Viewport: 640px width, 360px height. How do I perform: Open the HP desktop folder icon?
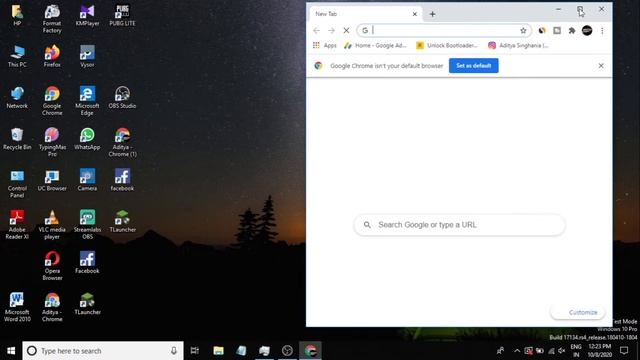click(x=17, y=16)
